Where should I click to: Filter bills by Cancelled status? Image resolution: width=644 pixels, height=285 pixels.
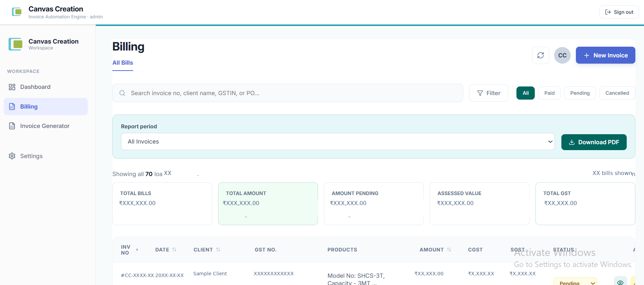617,93
